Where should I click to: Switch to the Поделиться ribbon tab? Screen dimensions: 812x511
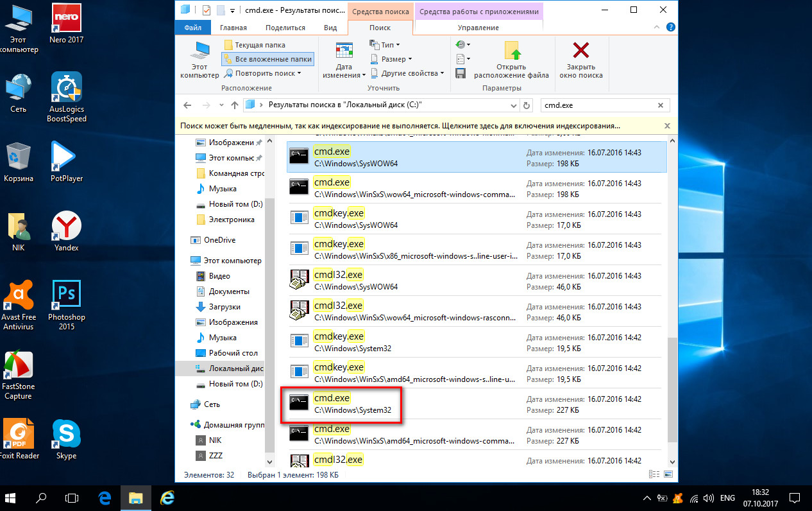click(x=285, y=28)
